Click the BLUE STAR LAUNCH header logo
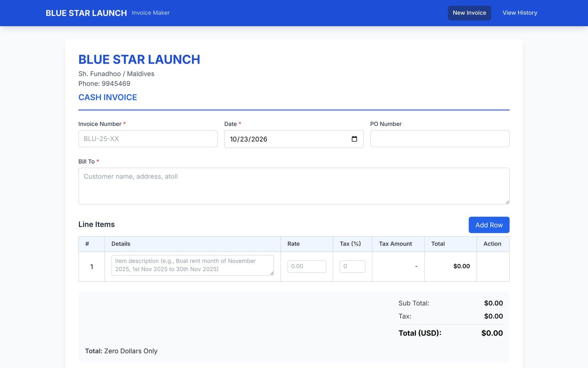The width and height of the screenshot is (588, 368). pos(86,13)
